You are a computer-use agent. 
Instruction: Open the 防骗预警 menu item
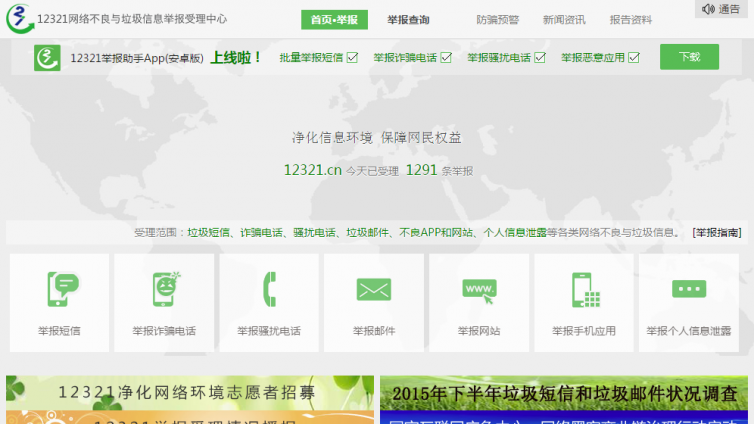point(498,20)
